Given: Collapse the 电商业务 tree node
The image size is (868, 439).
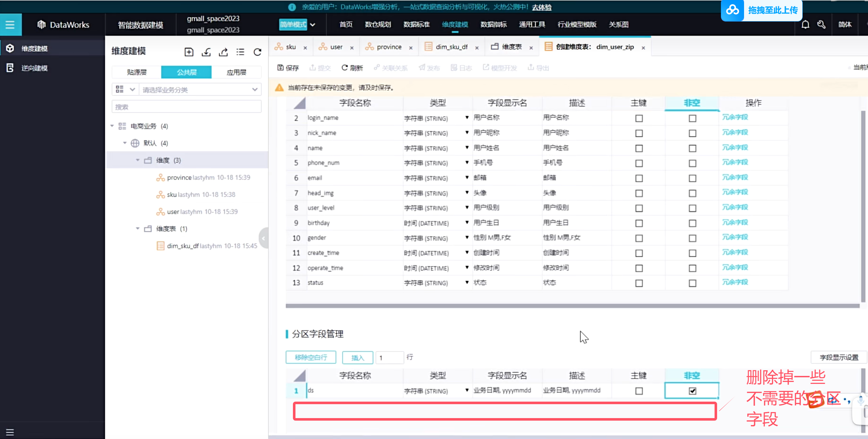Looking at the screenshot, I should [x=112, y=126].
